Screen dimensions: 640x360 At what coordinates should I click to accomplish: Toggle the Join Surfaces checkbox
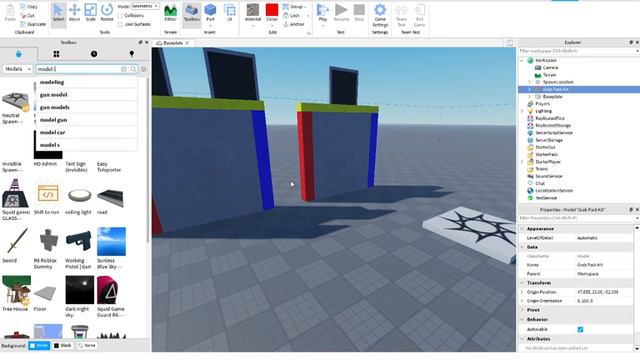[120, 24]
